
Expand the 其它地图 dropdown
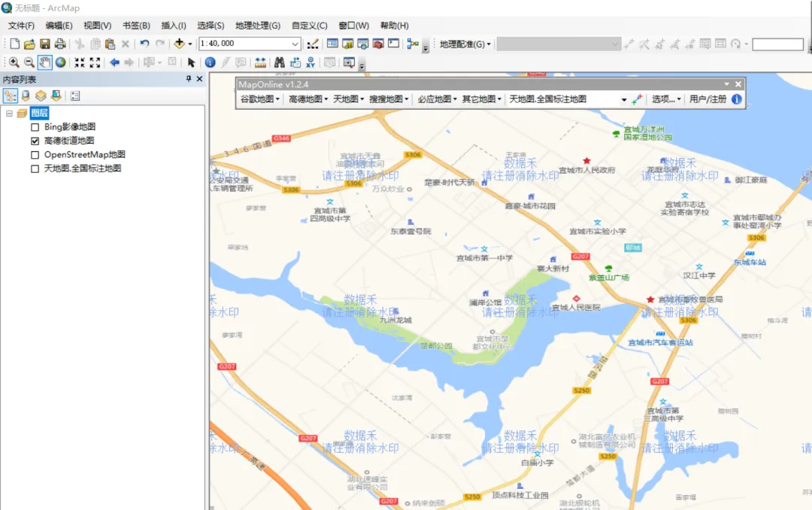(482, 99)
